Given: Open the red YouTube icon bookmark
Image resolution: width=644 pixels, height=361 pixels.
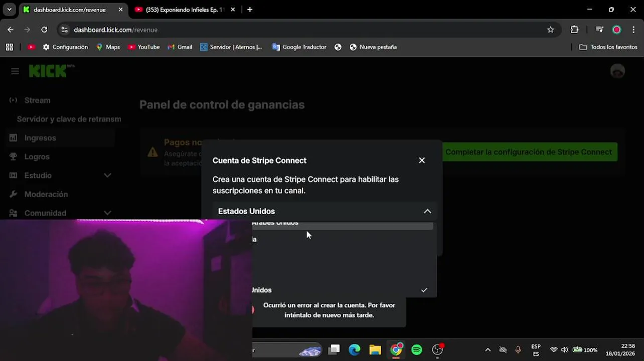Looking at the screenshot, I should [31, 47].
